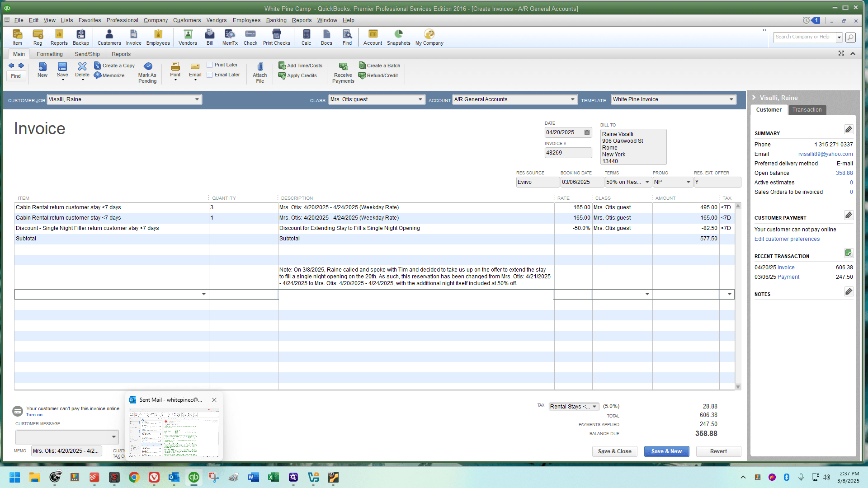
Task: Collapse the Visalli, Raine side panel
Action: [x=754, y=98]
